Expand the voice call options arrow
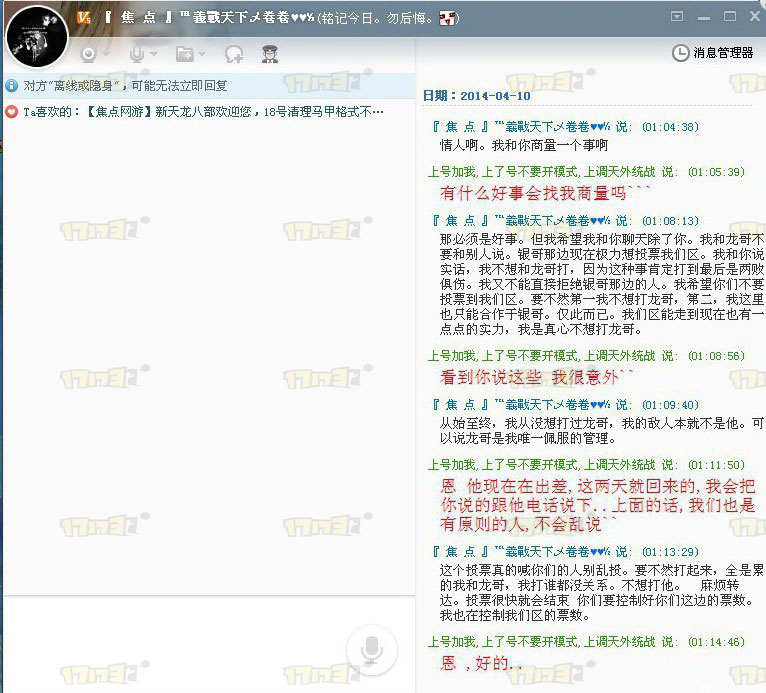Image resolution: width=766 pixels, height=693 pixels. pos(154,55)
